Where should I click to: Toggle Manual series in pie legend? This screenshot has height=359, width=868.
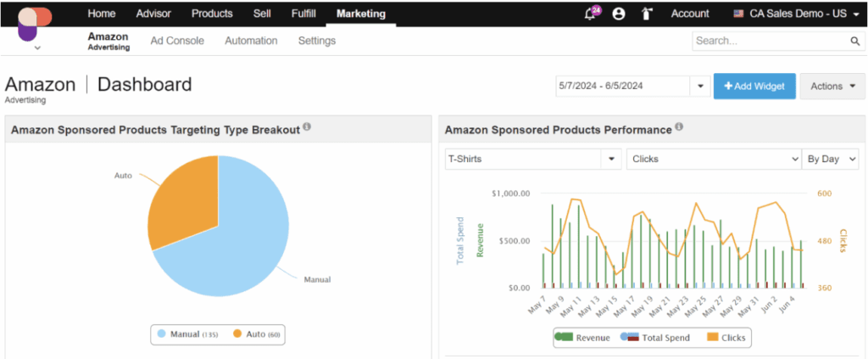(186, 334)
